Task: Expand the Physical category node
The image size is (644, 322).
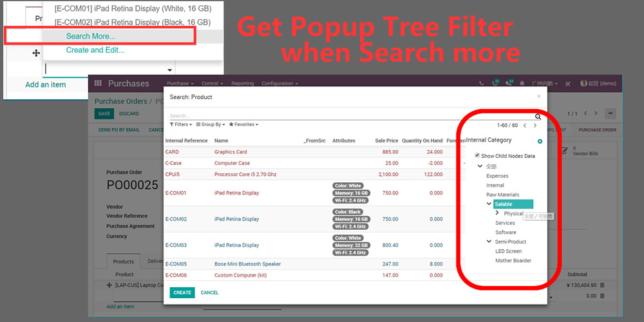Action: [498, 213]
